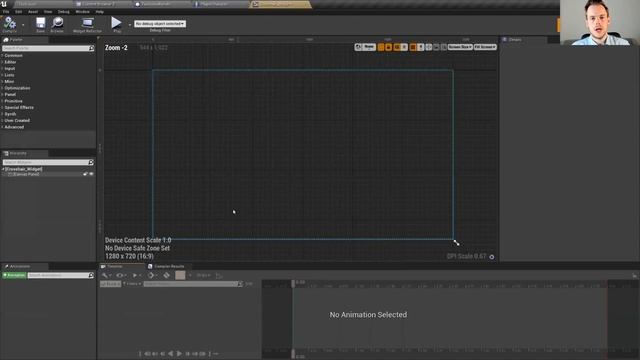Click the Browse magnifier icon
This screenshot has width=640, height=360.
click(57, 24)
